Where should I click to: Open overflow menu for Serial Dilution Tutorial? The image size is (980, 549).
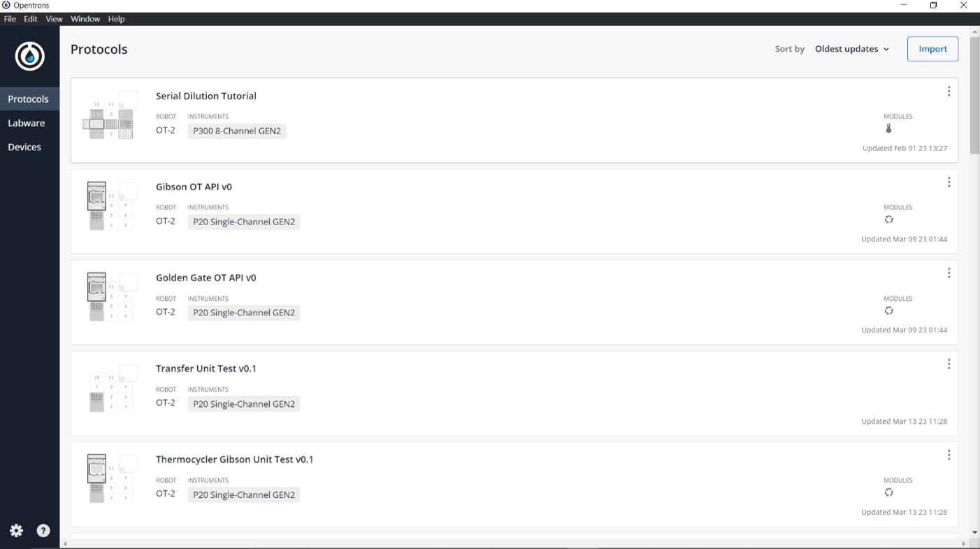pyautogui.click(x=949, y=92)
